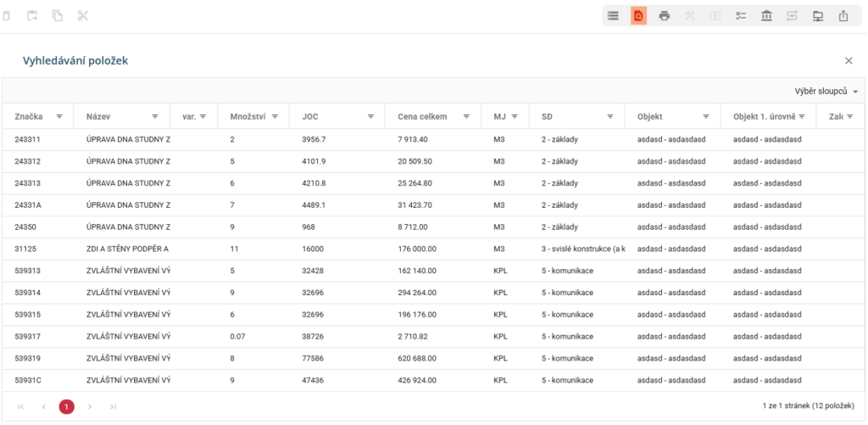The image size is (868, 425).
Task: Select page 1 in pagination
Action: (x=66, y=407)
